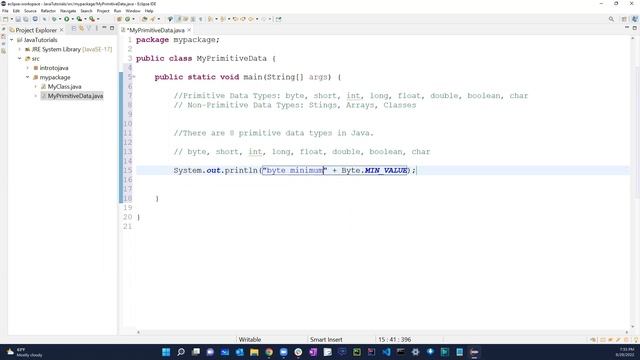Toggle Link with Editor in Project Explorer
The height and width of the screenshot is (360, 640).
click(81, 28)
